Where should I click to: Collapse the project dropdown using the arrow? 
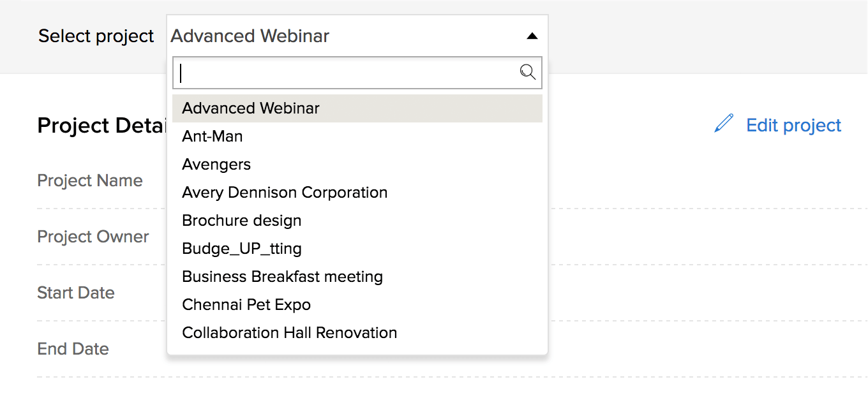pos(532,36)
